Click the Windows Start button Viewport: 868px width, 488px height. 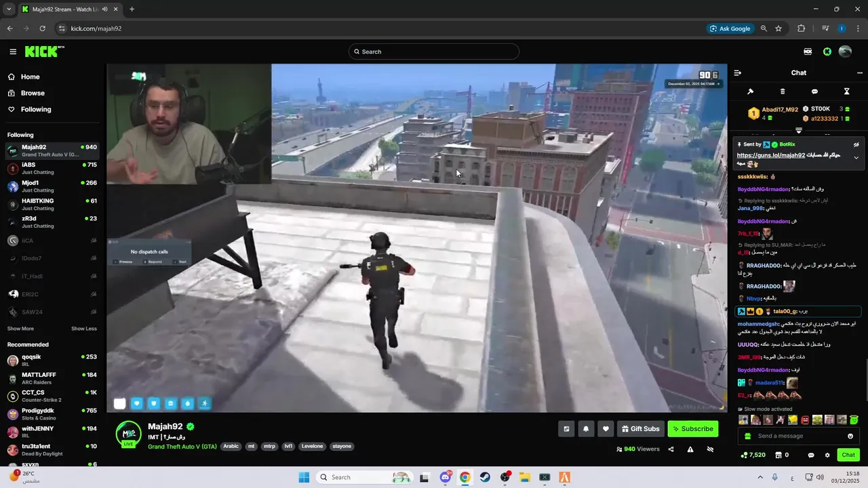pyautogui.click(x=304, y=477)
